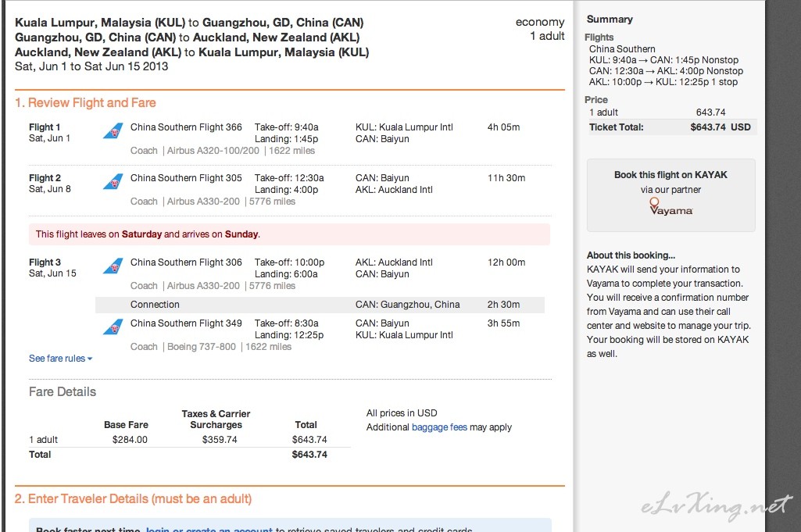Click the Enter Traveler Details heading

[x=133, y=499]
